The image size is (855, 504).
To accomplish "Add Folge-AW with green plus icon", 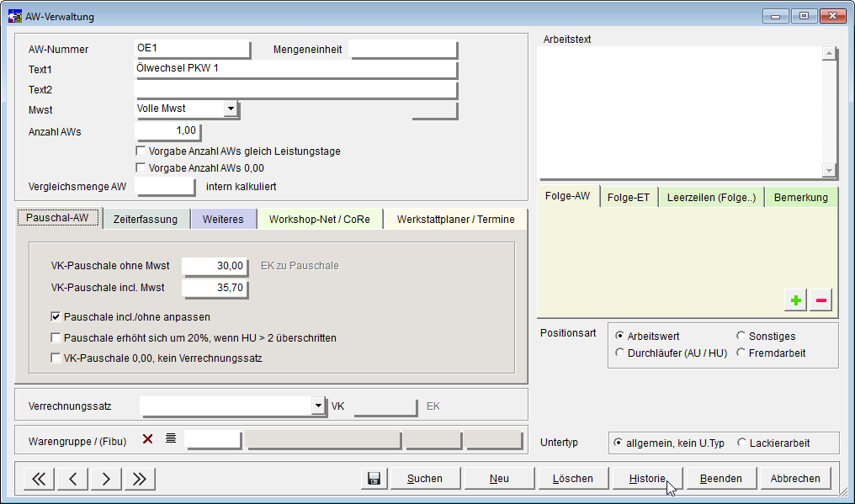I will pyautogui.click(x=795, y=300).
